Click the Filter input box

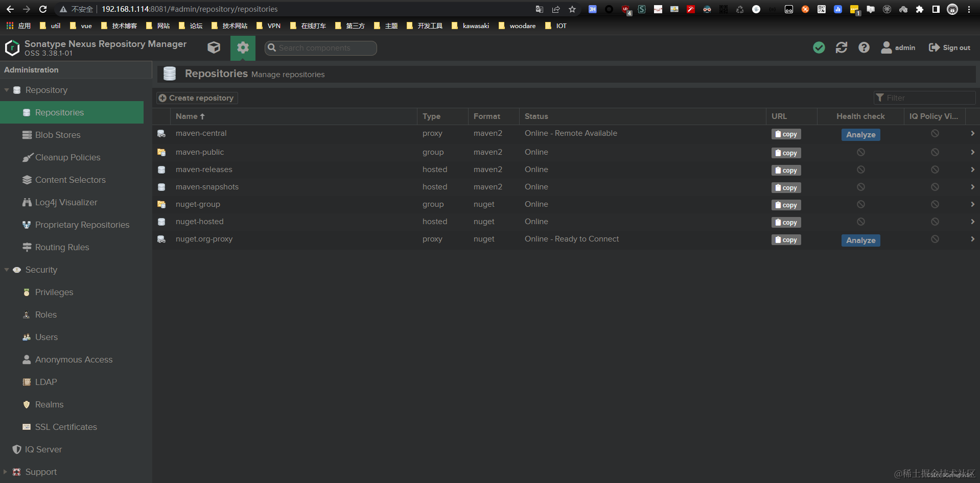click(x=925, y=98)
